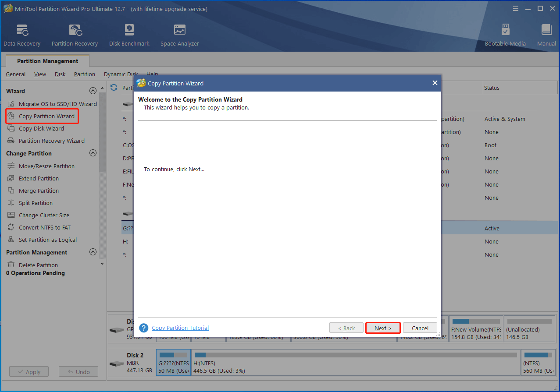Click the Convert NTFS to FAT icon

11,227
